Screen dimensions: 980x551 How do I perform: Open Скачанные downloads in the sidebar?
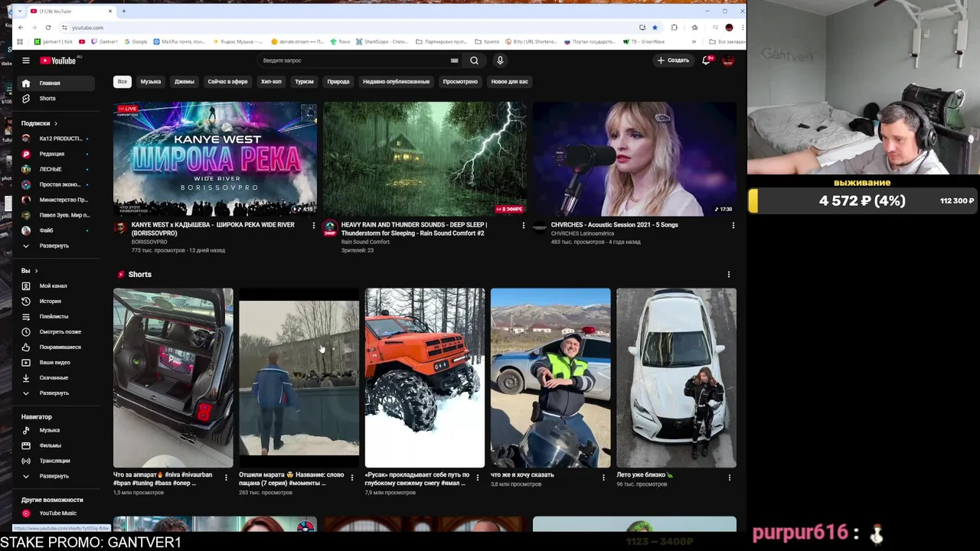pyautogui.click(x=55, y=377)
